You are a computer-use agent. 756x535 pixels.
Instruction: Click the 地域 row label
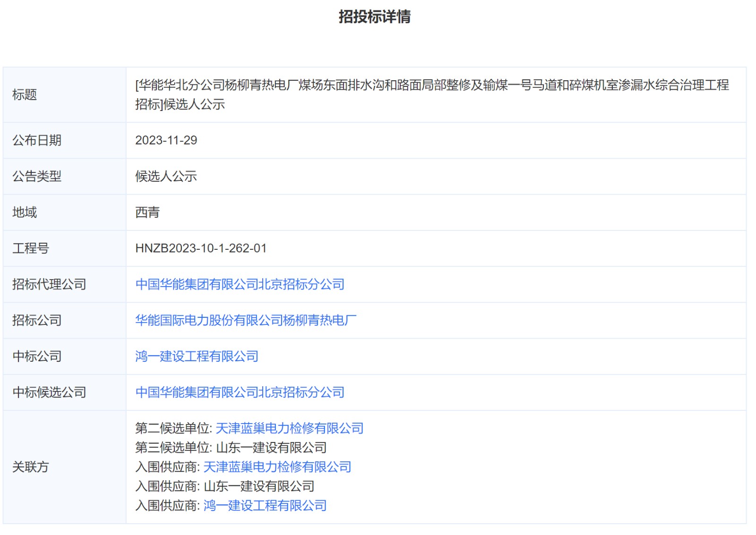click(24, 212)
